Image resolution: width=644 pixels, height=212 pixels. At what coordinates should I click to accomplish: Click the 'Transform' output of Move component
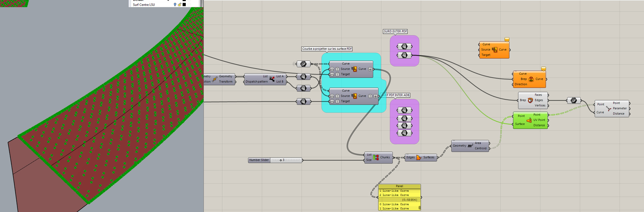(226, 82)
